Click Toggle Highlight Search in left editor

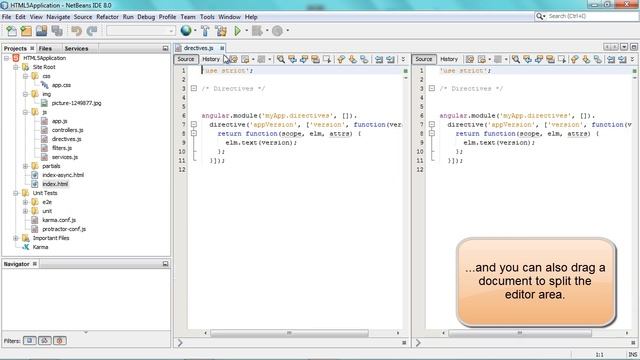315,60
